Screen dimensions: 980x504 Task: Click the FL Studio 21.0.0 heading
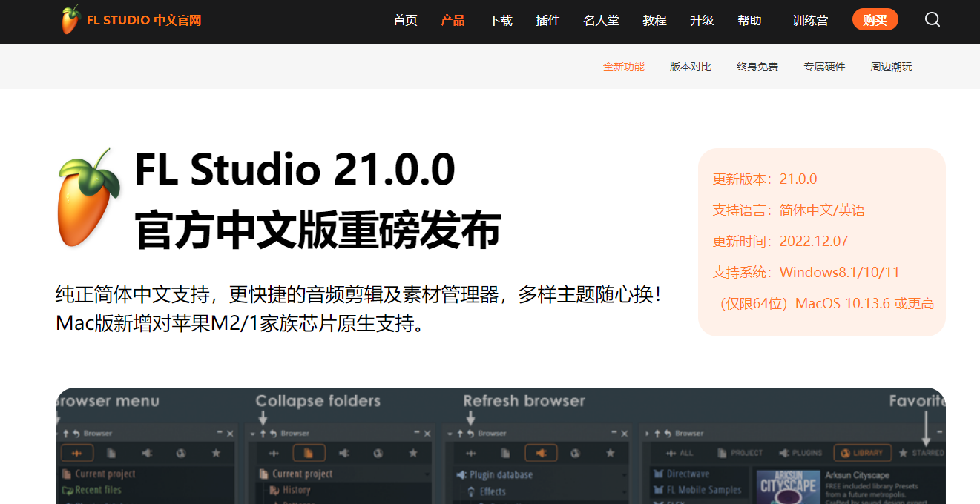(295, 170)
